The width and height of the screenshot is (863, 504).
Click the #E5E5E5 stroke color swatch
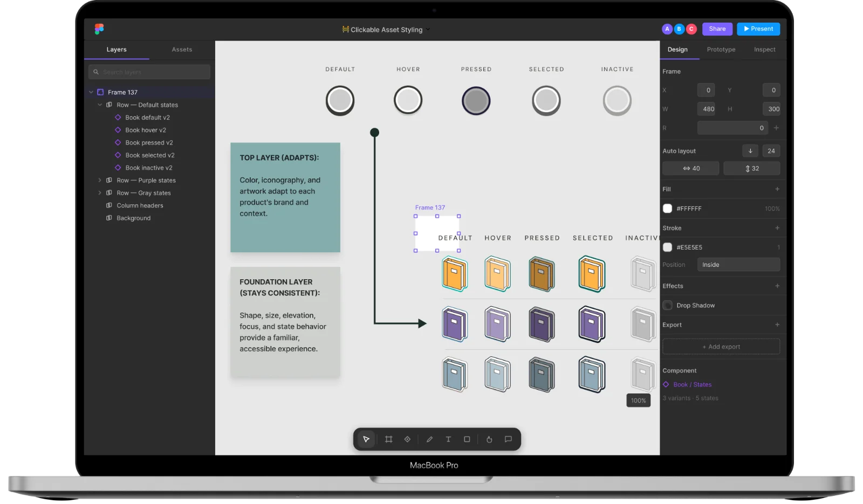click(x=668, y=247)
